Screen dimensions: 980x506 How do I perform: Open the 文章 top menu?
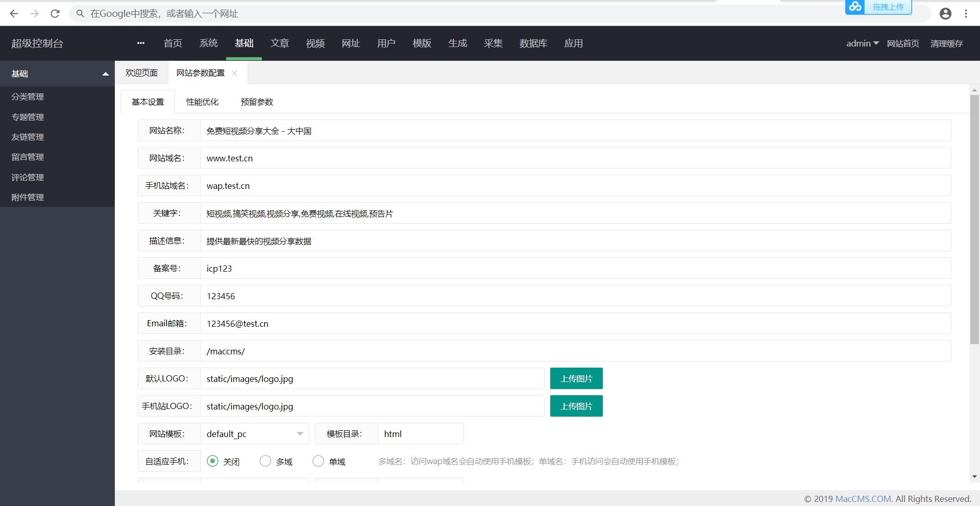coord(280,43)
